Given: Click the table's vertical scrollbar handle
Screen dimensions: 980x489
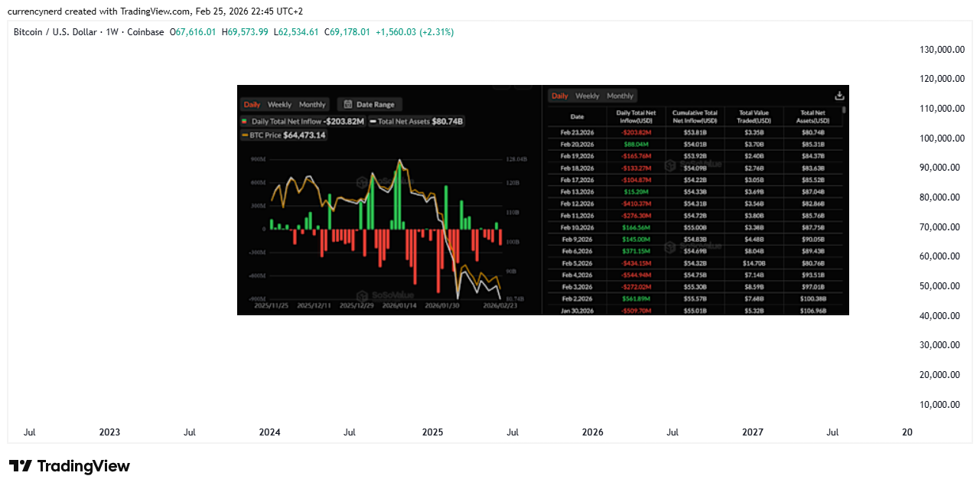Looking at the screenshot, I should 845,109.
